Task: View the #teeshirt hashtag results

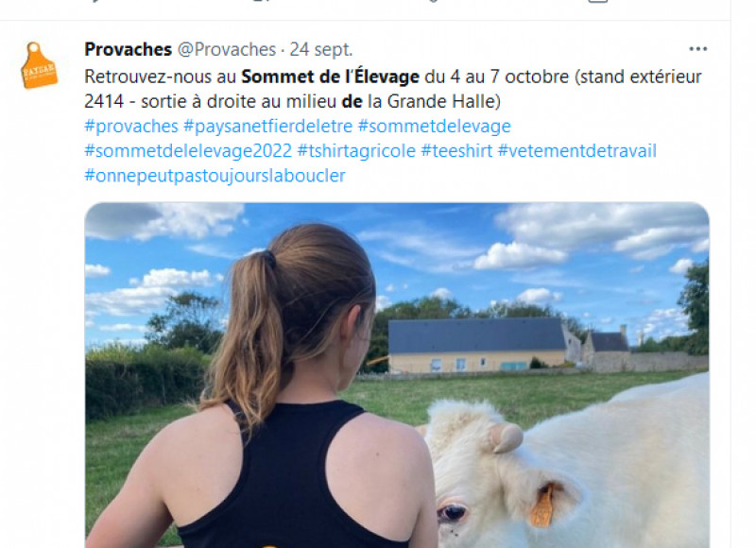Action: [456, 151]
